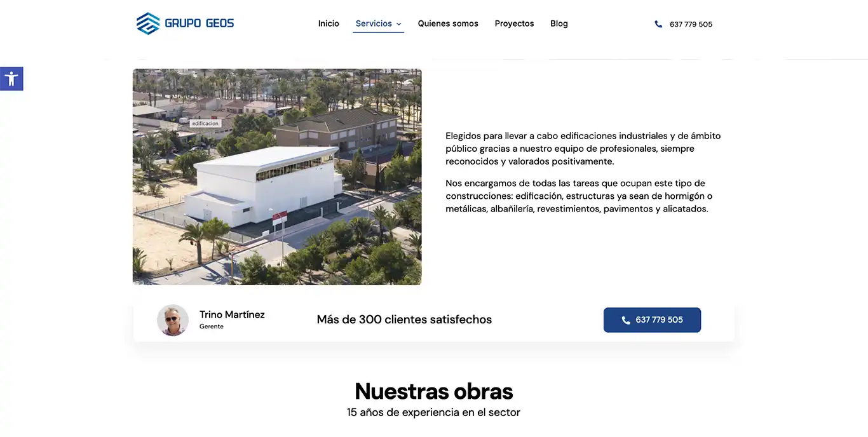
Task: Click the phone icon in the header
Action: coord(658,24)
